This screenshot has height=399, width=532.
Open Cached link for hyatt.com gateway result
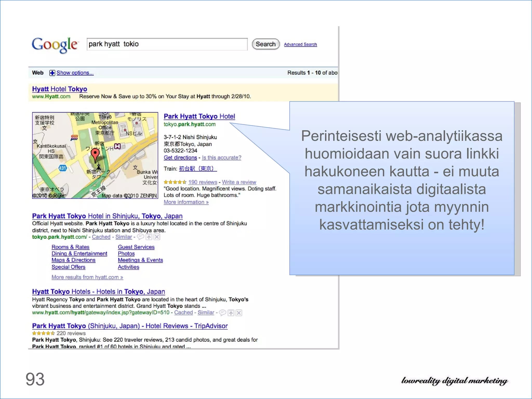point(183,312)
